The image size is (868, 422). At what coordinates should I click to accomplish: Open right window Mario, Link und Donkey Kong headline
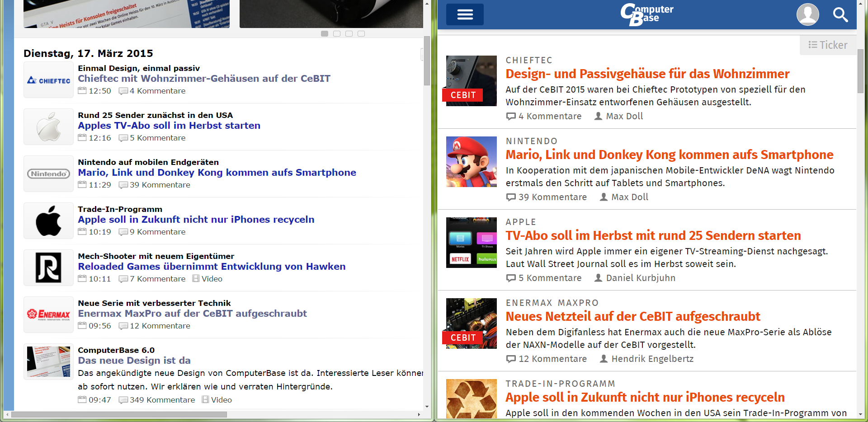click(x=670, y=155)
